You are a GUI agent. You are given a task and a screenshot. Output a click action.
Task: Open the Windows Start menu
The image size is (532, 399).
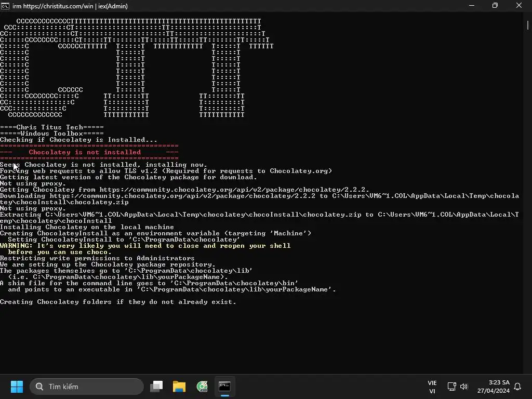(x=17, y=387)
